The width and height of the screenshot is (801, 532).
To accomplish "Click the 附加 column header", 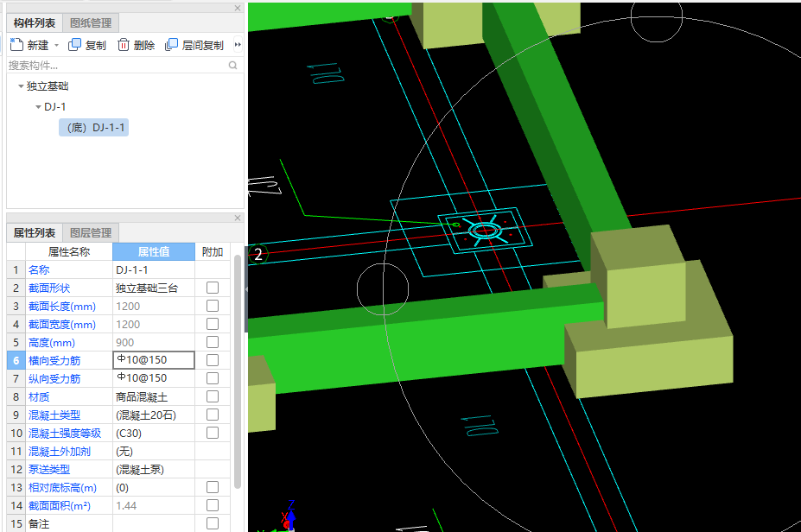I will click(213, 251).
